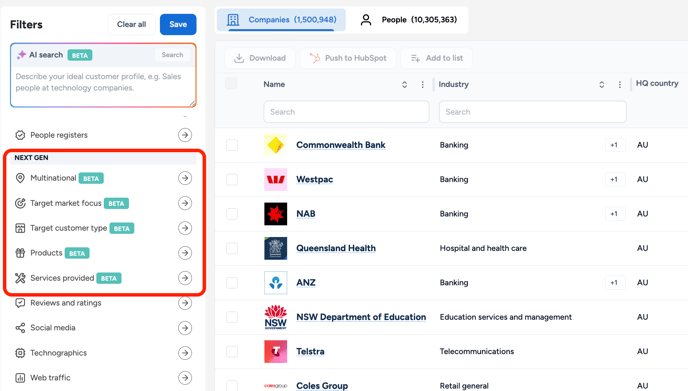The height and width of the screenshot is (391, 688).
Task: Click the Products gift icon
Action: click(20, 253)
